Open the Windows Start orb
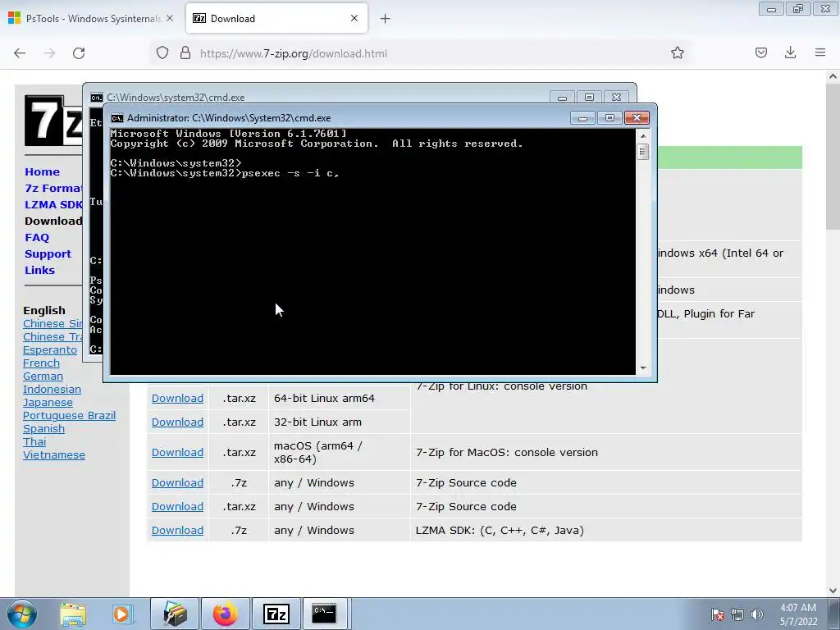Screen dimensions: 840x630 point(22,614)
